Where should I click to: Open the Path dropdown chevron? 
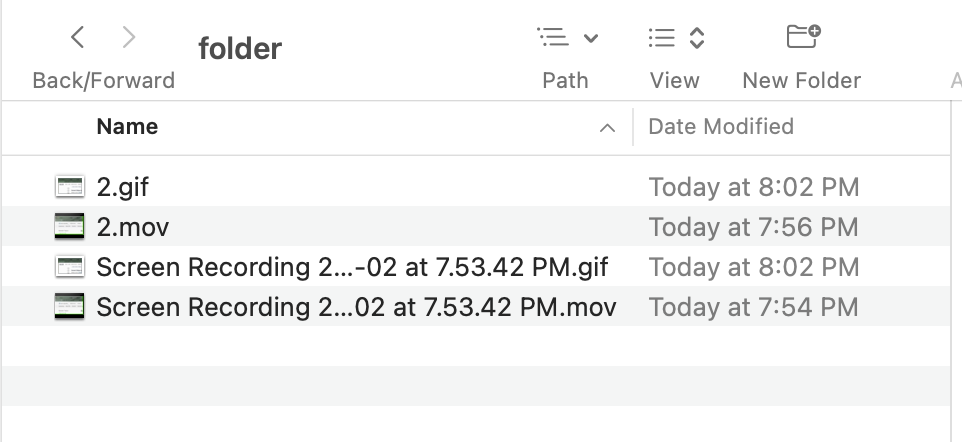click(x=590, y=39)
